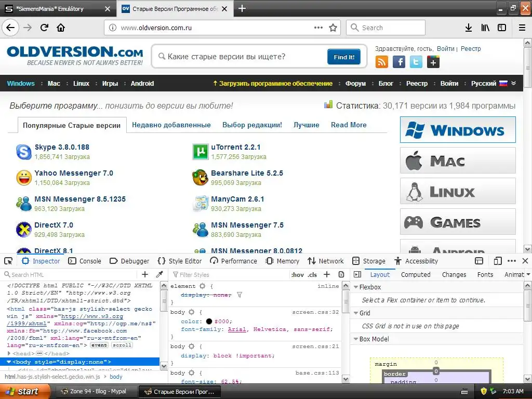Open Responsive Design Mode icon

497,261
